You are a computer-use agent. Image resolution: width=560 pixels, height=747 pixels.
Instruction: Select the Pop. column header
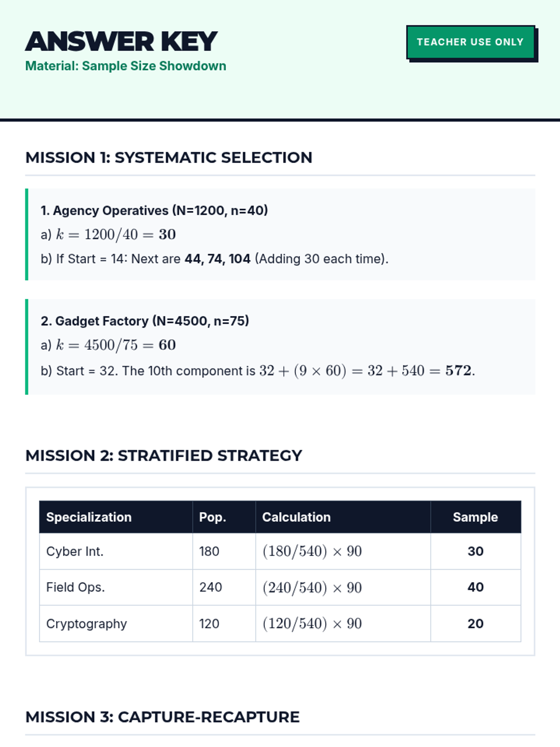[x=212, y=517]
